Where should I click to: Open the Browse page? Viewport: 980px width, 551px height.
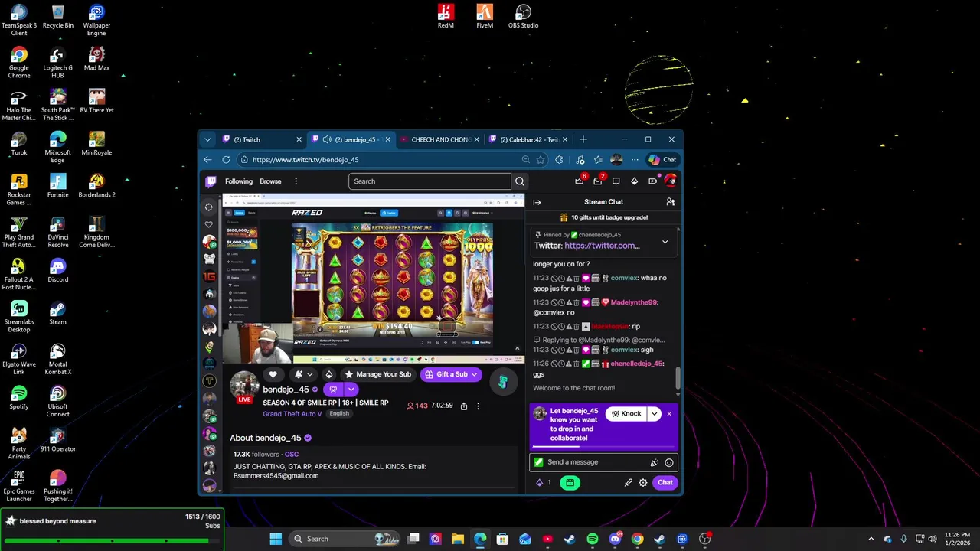click(x=270, y=181)
